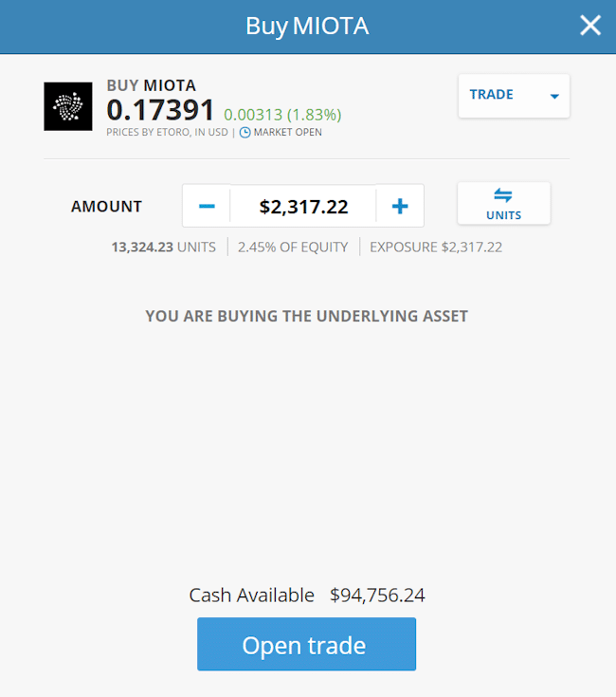Click the 0.00313 (1.83%) price change
616x697 pixels.
pos(282,115)
